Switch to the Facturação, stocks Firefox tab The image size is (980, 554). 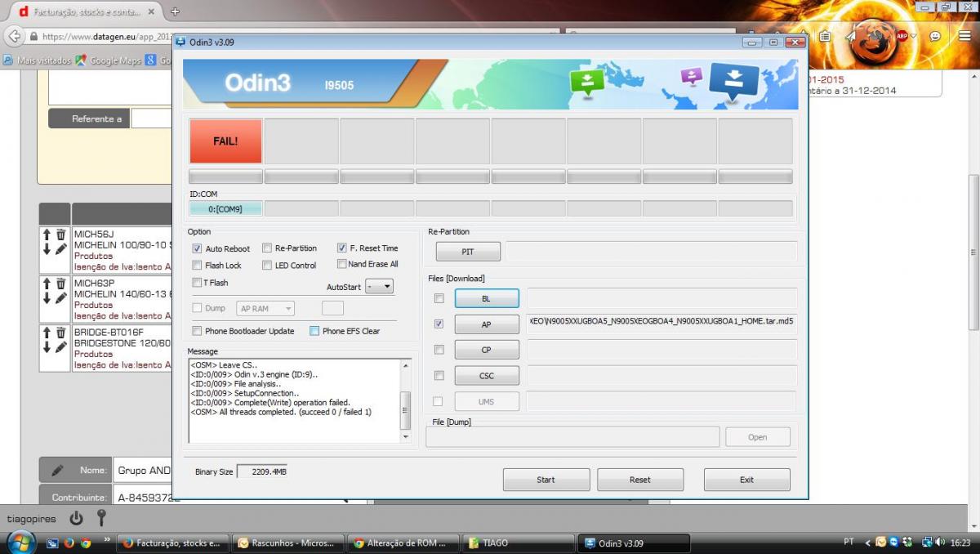(x=87, y=11)
